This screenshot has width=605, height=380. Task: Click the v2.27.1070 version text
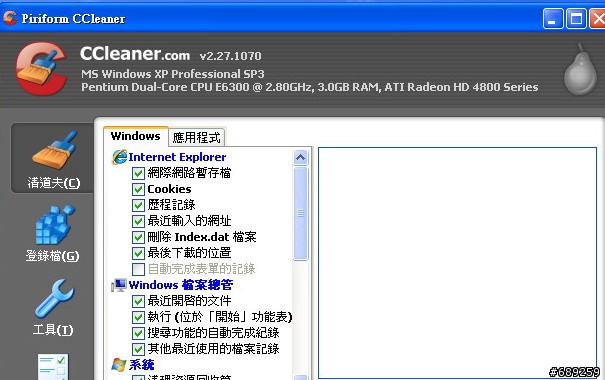tap(230, 56)
